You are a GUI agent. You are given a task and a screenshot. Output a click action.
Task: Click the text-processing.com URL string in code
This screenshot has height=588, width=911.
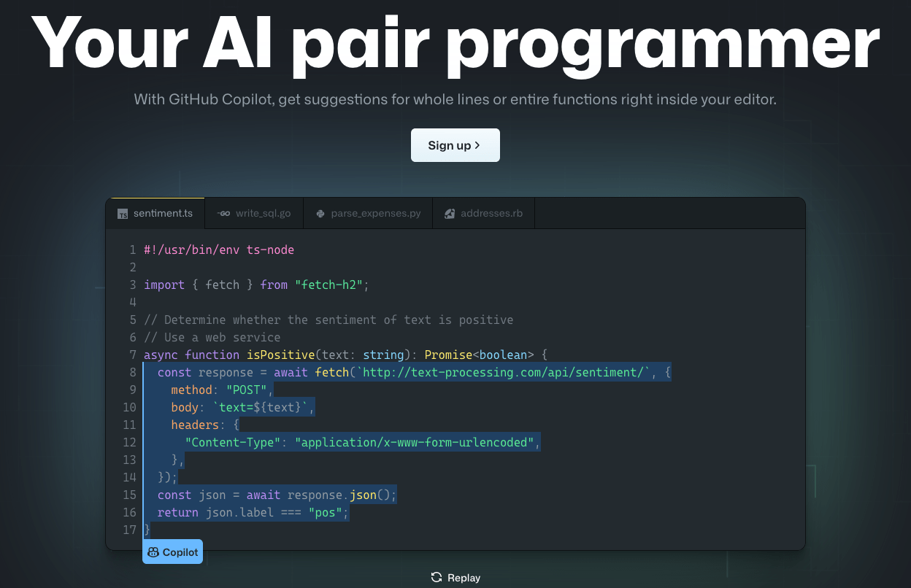point(504,372)
